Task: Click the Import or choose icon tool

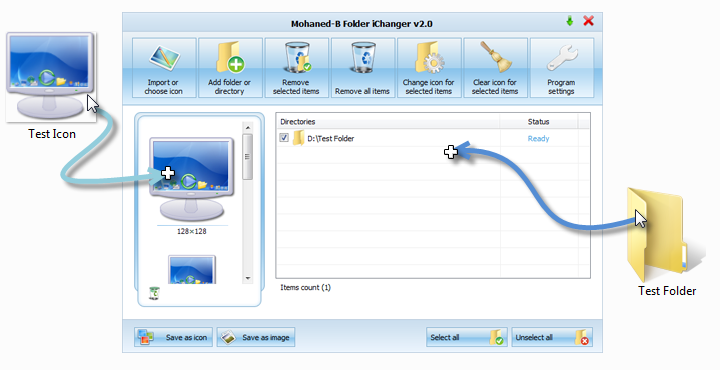Action: [164, 68]
